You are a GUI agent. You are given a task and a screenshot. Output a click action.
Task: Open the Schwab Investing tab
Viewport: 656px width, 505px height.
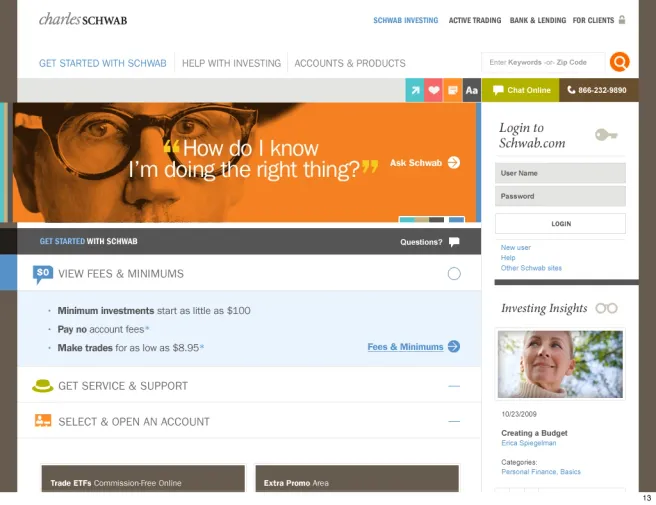[405, 20]
